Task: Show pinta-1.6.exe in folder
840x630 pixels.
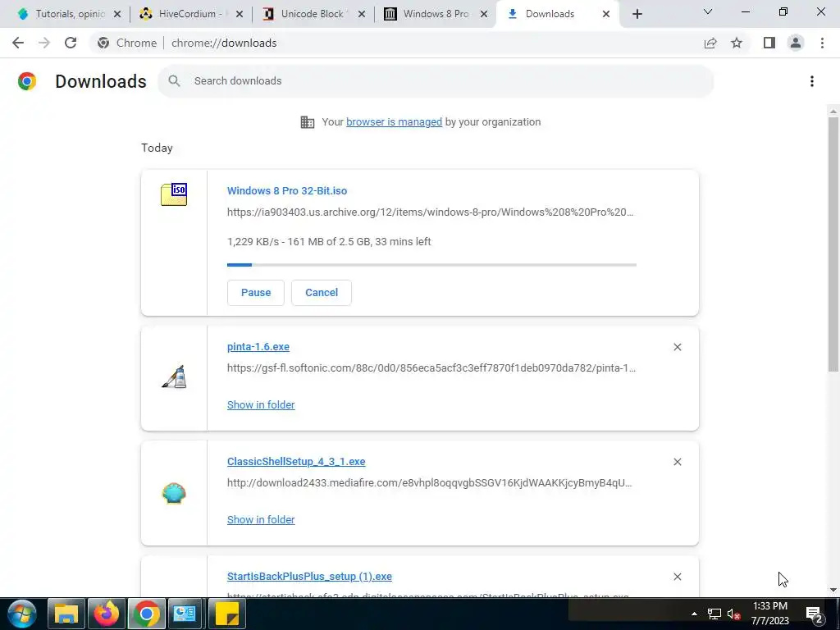Action: pos(261,405)
